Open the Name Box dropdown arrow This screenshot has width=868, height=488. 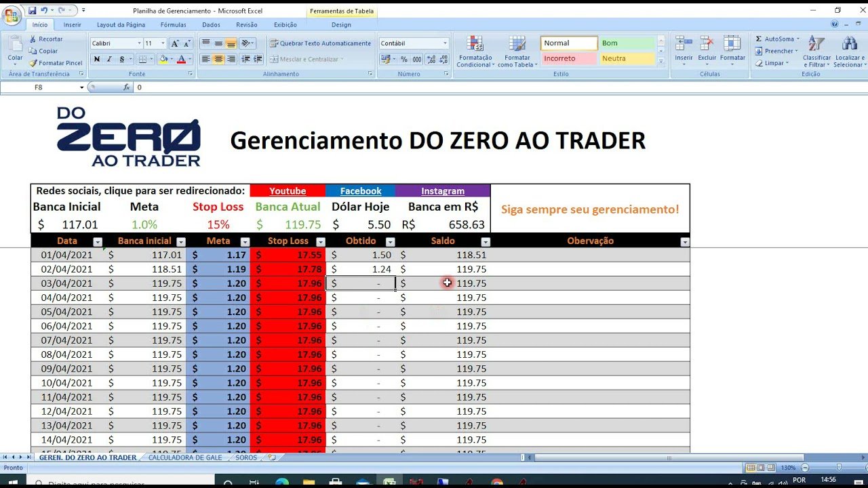click(x=82, y=87)
